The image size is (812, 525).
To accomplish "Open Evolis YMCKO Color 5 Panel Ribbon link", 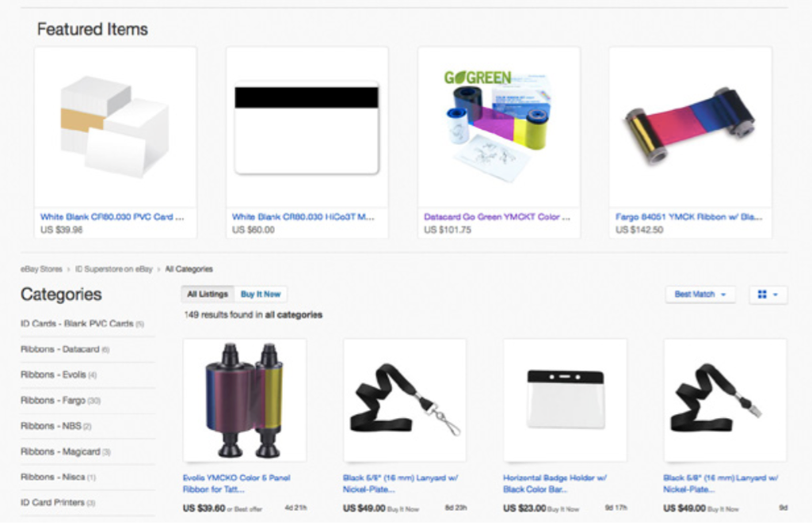I will pyautogui.click(x=237, y=483).
